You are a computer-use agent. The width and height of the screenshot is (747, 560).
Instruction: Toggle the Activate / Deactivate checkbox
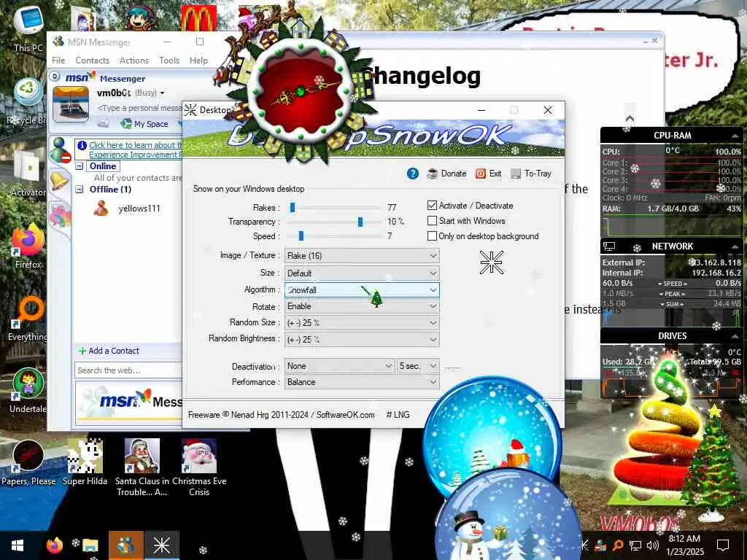click(432, 205)
